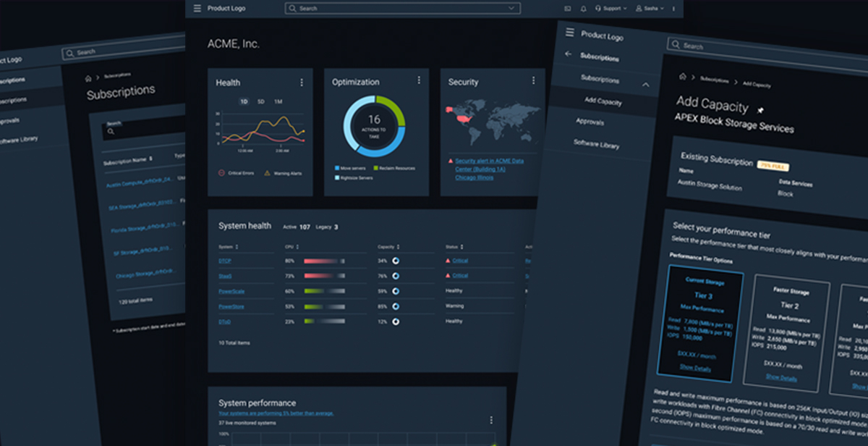This screenshot has height=446, width=868.
Task: Open the Health card kebab menu
Action: [x=302, y=83]
